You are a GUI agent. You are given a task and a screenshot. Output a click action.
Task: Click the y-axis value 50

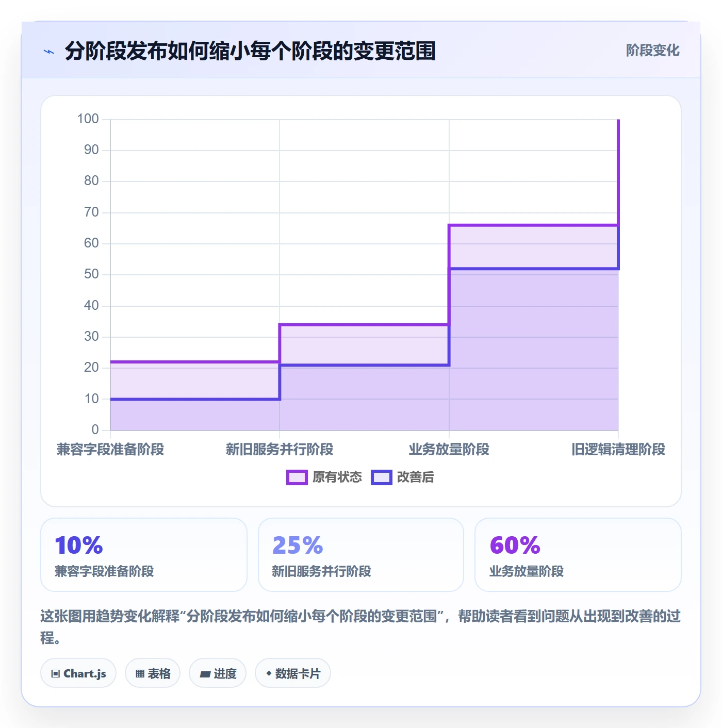(x=91, y=274)
